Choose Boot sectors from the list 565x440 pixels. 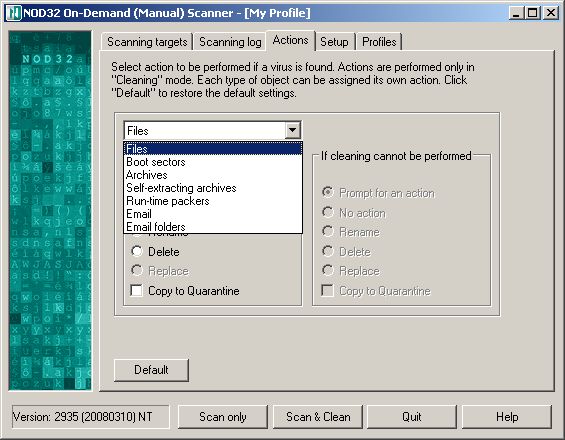[213, 162]
